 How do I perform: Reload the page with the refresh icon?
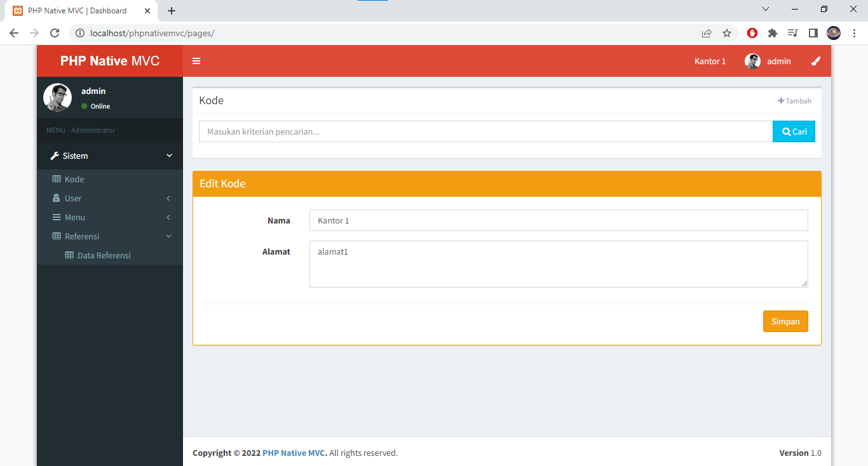[x=55, y=33]
